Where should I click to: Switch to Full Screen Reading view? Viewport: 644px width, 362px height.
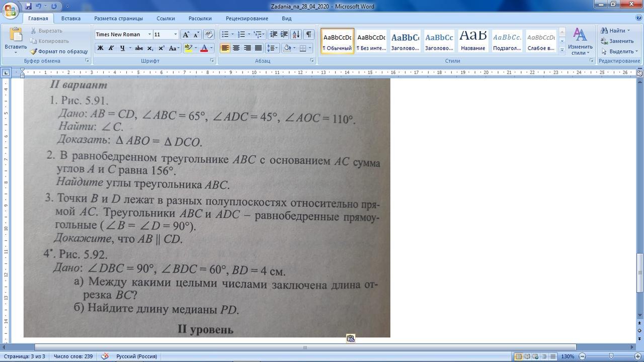pos(527,356)
